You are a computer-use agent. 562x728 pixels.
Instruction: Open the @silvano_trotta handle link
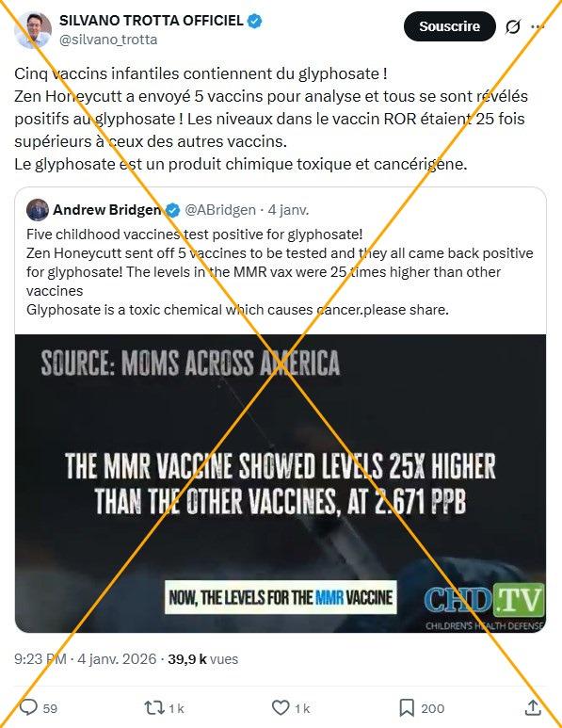click(x=108, y=40)
